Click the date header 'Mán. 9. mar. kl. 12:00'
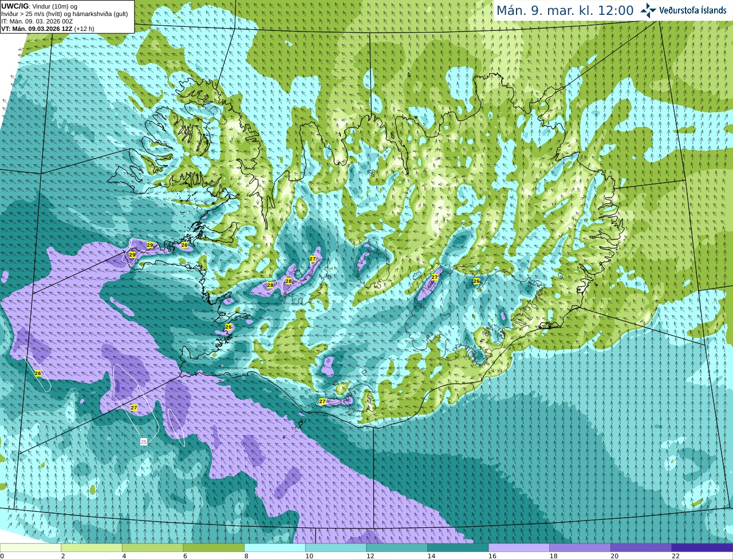This screenshot has height=560, width=733. tap(565, 10)
